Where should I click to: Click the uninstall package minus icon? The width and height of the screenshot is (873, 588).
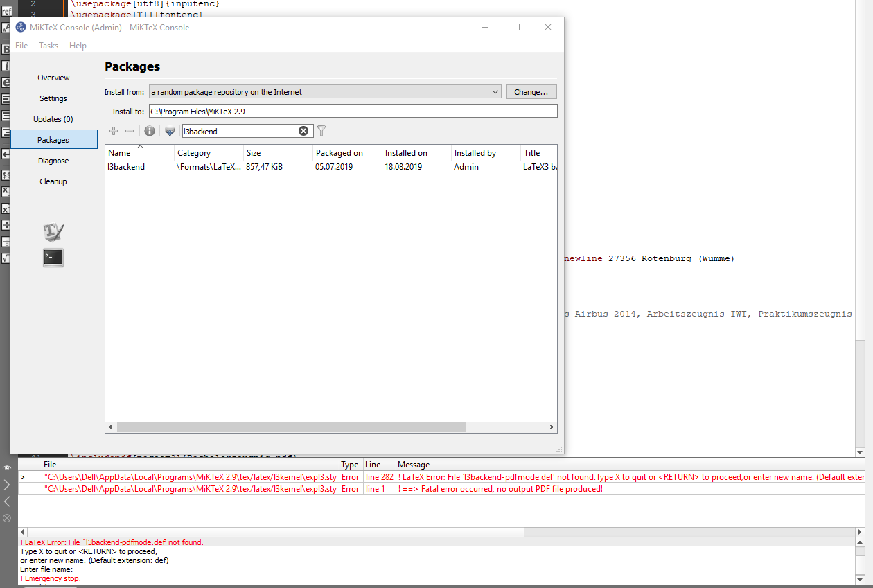pos(129,131)
